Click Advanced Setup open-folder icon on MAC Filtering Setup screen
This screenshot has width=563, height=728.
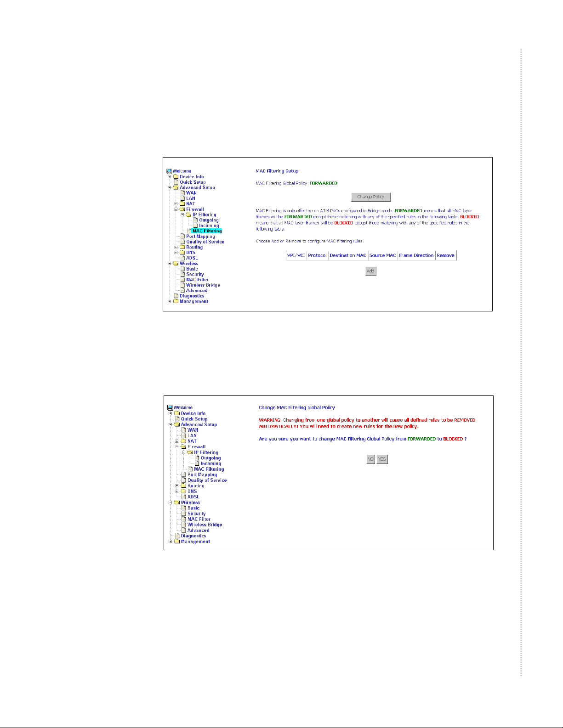tap(176, 187)
